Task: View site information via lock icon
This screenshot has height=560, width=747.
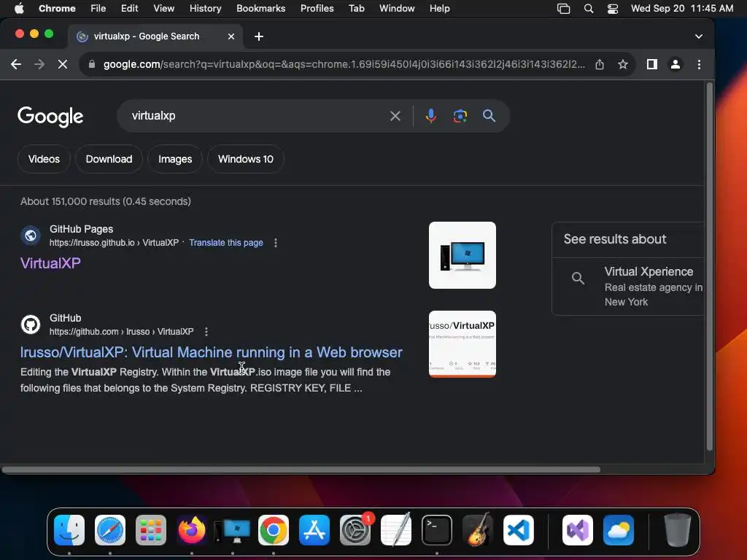Action: coord(92,64)
